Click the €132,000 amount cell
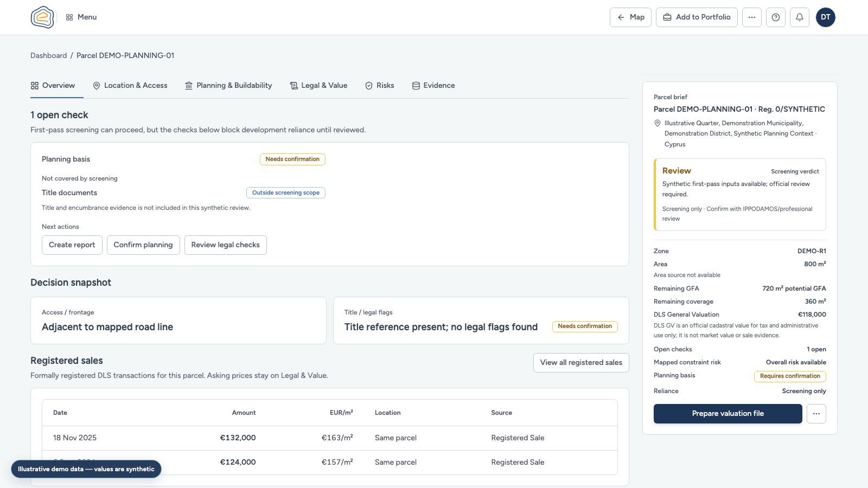868x488 pixels. click(x=238, y=438)
